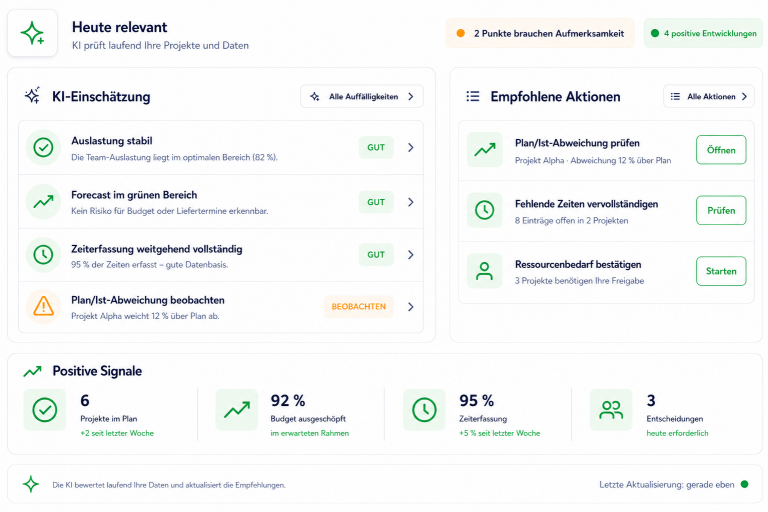Open Alle Auffälligkeiten list
The height and width of the screenshot is (512, 768).
(362, 97)
